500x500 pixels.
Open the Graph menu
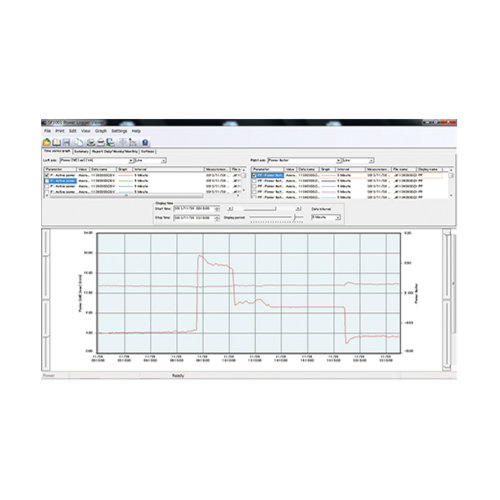[101, 131]
